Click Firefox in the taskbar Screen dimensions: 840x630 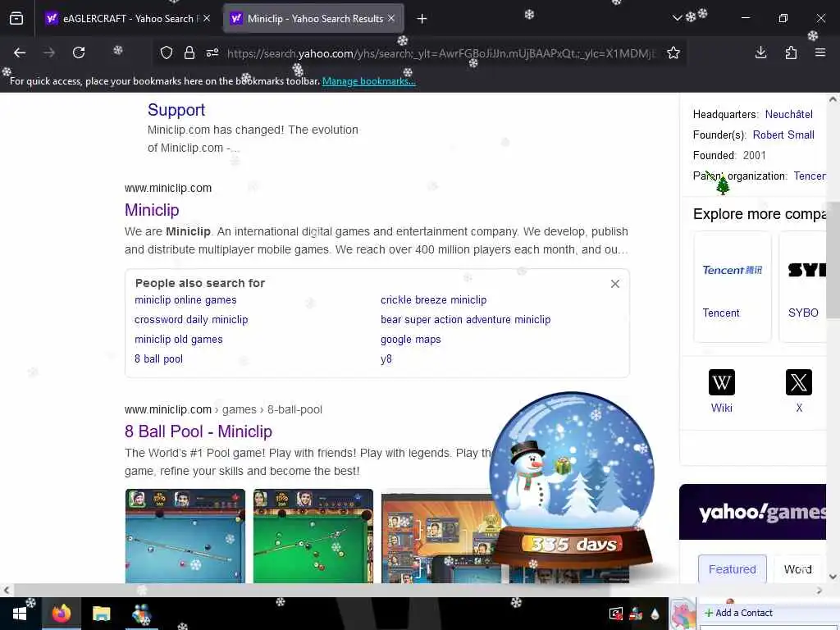[61, 614]
